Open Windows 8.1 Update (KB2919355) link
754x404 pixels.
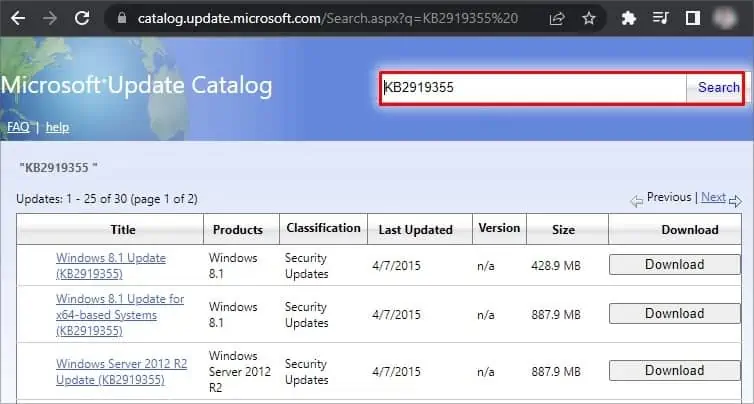pos(111,266)
